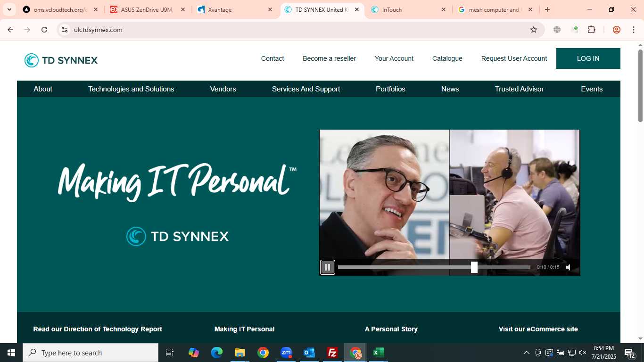The image size is (644, 362).
Task: Show hidden system tray icons chevron
Action: (x=527, y=353)
